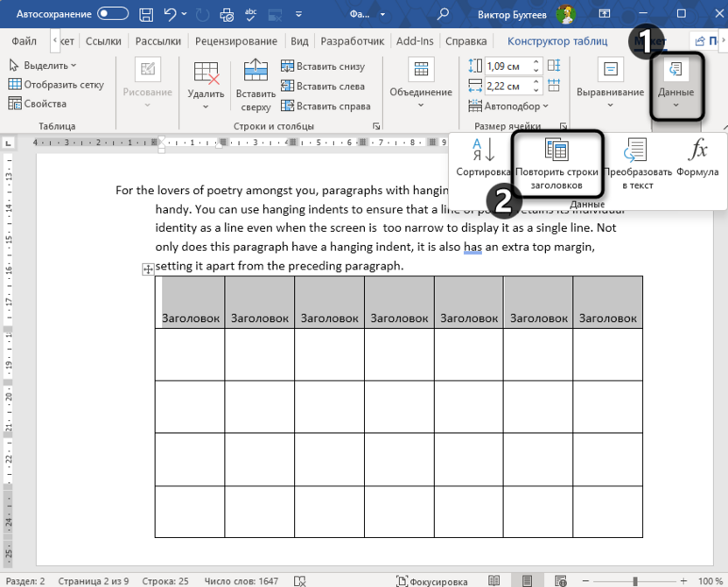Click the user account avatar
Screen dimensions: 728x587
click(x=565, y=14)
